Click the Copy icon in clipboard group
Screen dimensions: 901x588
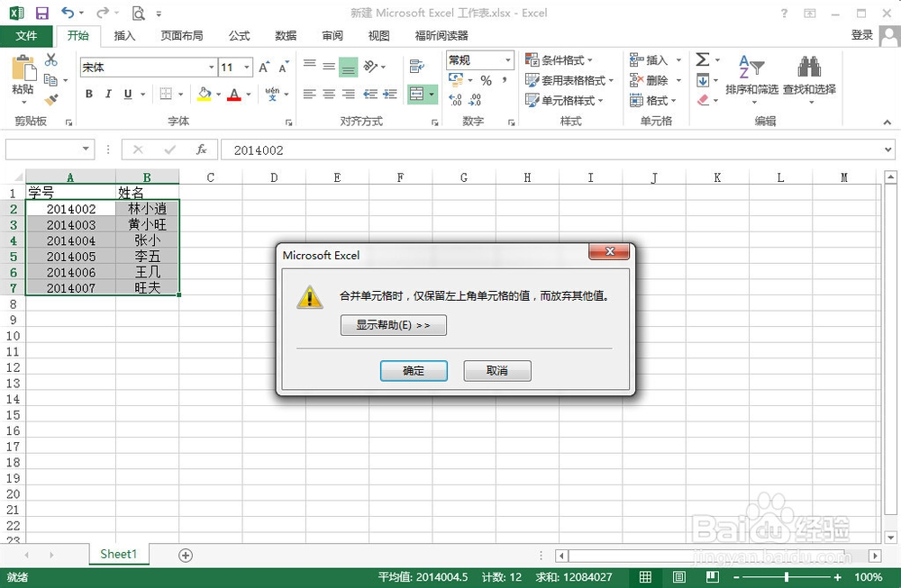pos(50,80)
